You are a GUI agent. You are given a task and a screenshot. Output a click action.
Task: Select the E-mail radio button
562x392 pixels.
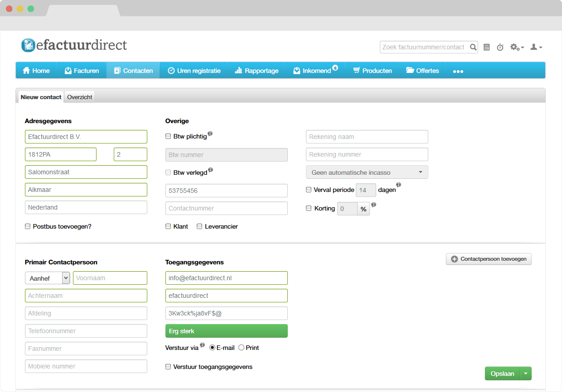pyautogui.click(x=212, y=348)
